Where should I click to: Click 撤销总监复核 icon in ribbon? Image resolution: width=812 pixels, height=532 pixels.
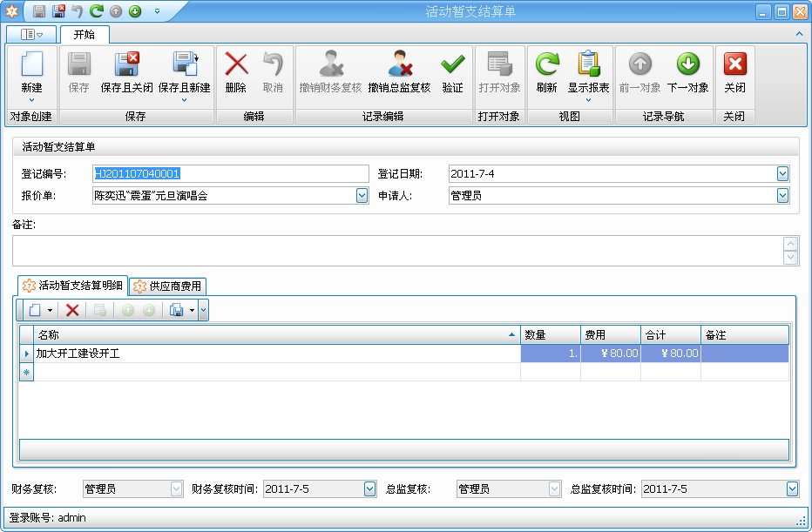click(400, 64)
